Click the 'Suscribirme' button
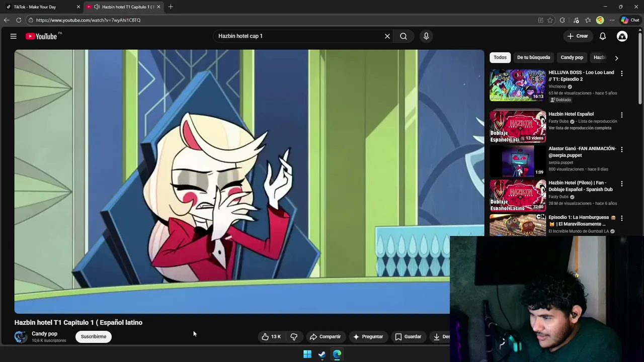Image resolution: width=644 pixels, height=362 pixels. pos(94,337)
